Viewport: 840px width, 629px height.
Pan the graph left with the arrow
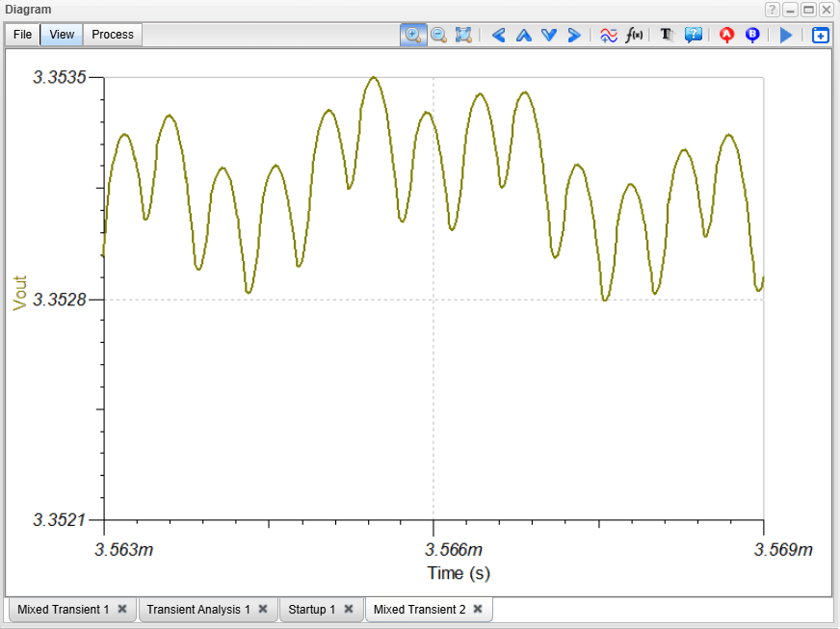click(x=498, y=35)
